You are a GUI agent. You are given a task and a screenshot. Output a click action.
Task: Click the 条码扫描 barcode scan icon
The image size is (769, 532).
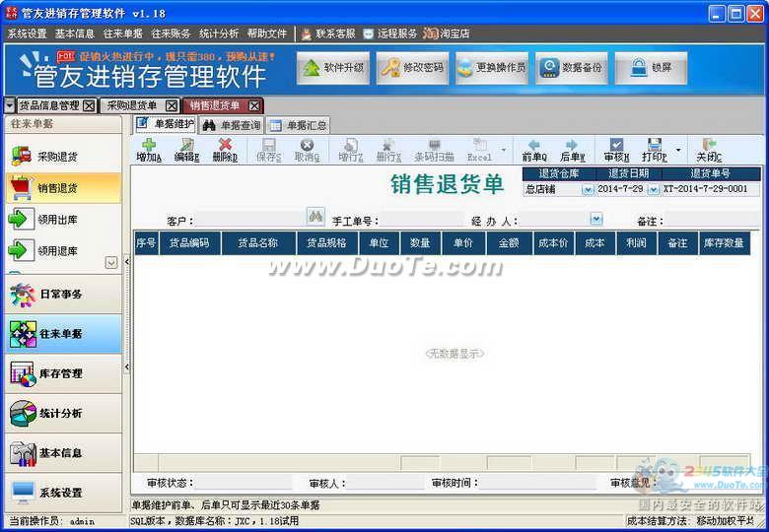point(434,150)
